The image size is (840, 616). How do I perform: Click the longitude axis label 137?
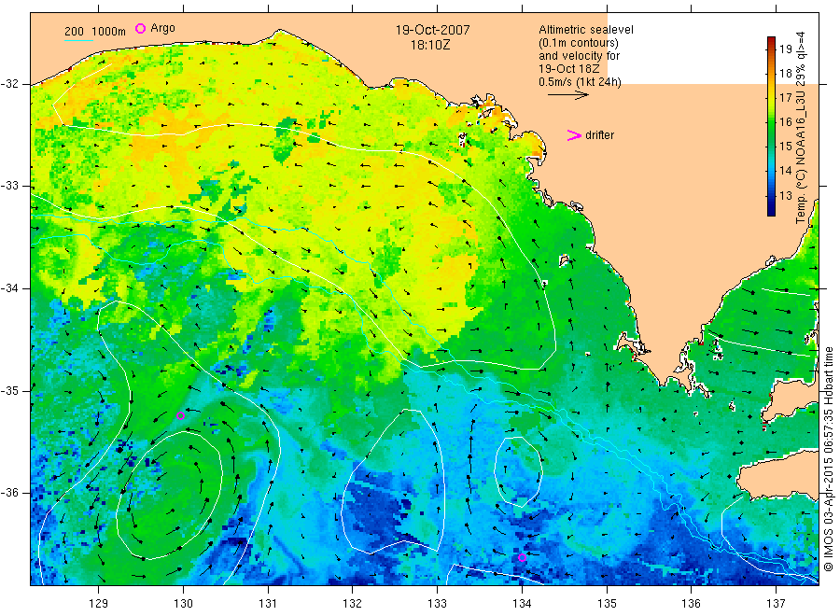[776, 604]
